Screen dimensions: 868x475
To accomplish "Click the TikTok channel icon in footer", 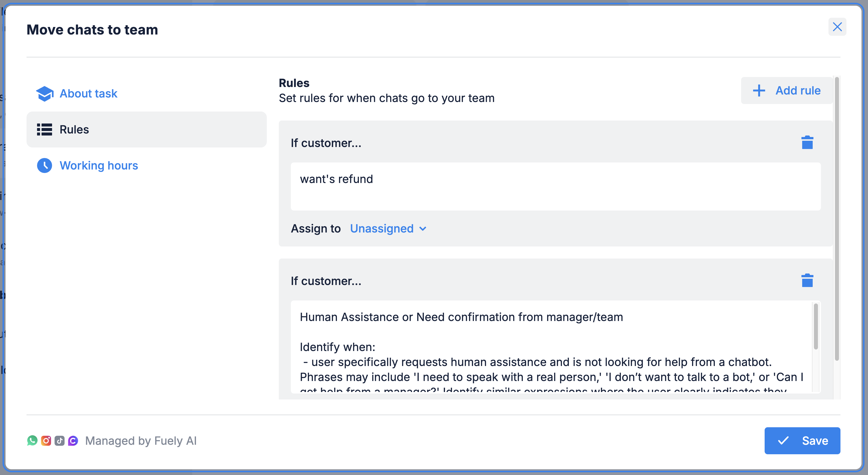I will pyautogui.click(x=60, y=441).
